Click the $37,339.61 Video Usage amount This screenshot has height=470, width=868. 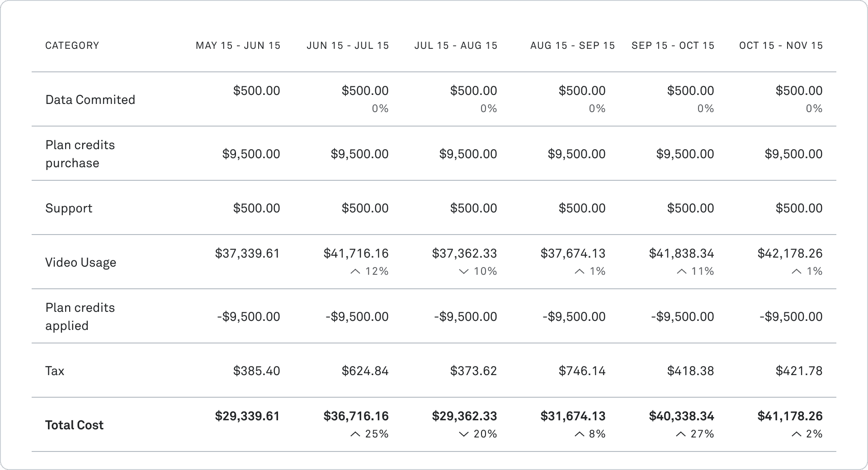tap(247, 254)
